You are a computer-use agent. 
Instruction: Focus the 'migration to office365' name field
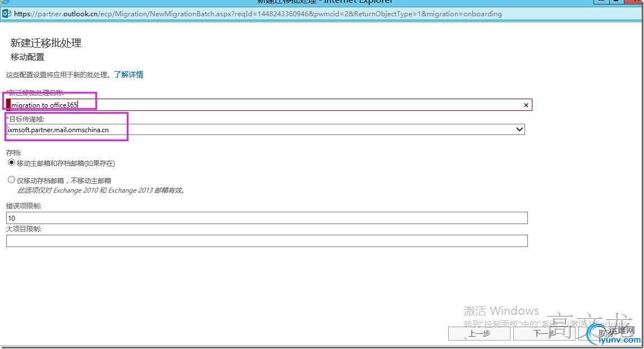(x=269, y=105)
